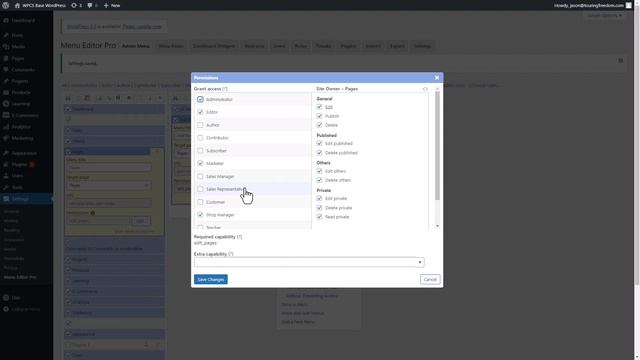The width and height of the screenshot is (640, 360).
Task: Click Collapse menu in the sidebar
Action: pyautogui.click(x=27, y=309)
